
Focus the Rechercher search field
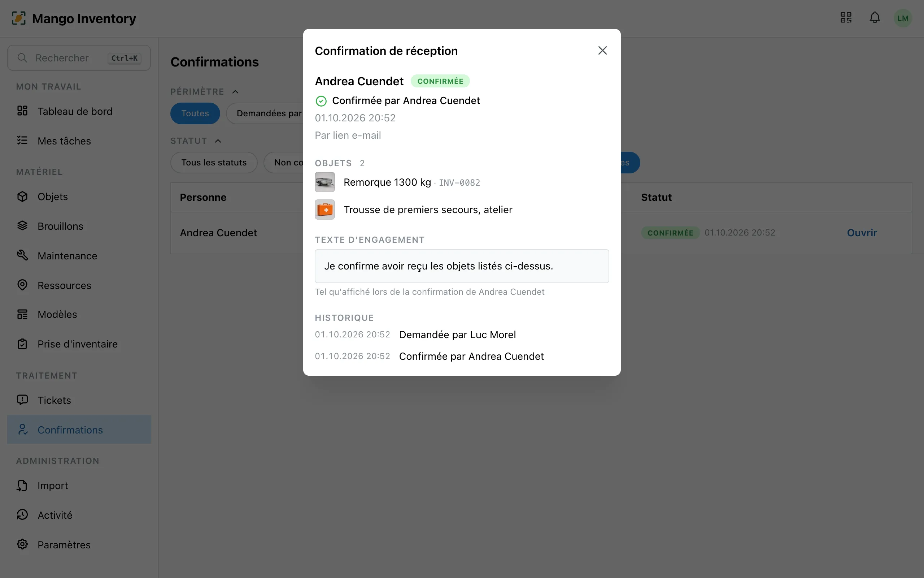click(x=79, y=58)
